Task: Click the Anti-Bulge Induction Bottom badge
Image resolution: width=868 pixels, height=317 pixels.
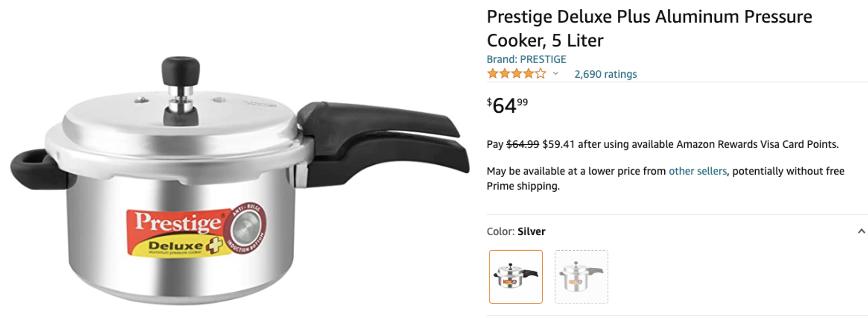Action: 246,228
